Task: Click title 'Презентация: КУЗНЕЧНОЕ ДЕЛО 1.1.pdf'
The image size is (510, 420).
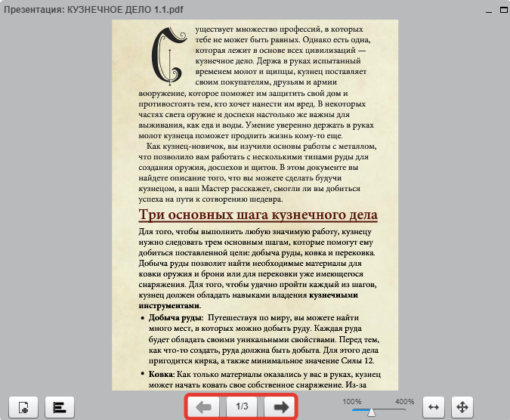Action: pos(94,10)
